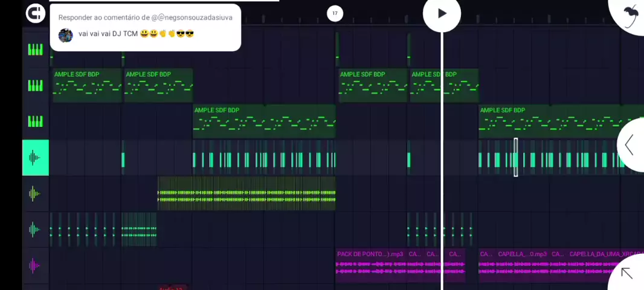Tap the highlighted cyan waveform track icon

[x=36, y=158]
